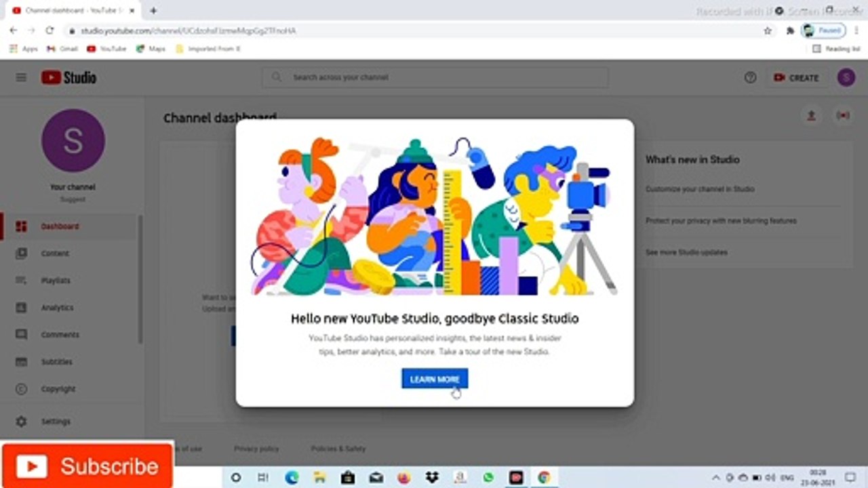The width and height of the screenshot is (868, 488).
Task: Open Task View in the taskbar
Action: tap(263, 477)
